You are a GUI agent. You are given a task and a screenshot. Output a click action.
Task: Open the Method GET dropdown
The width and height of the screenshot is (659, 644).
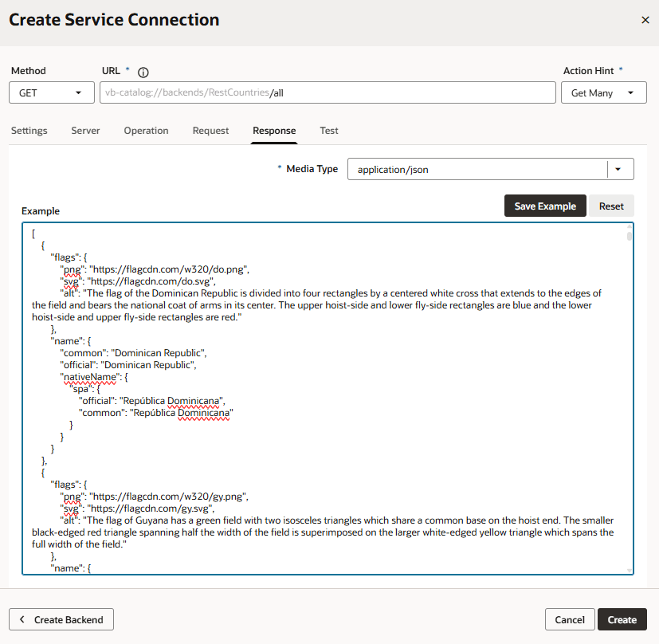[52, 92]
